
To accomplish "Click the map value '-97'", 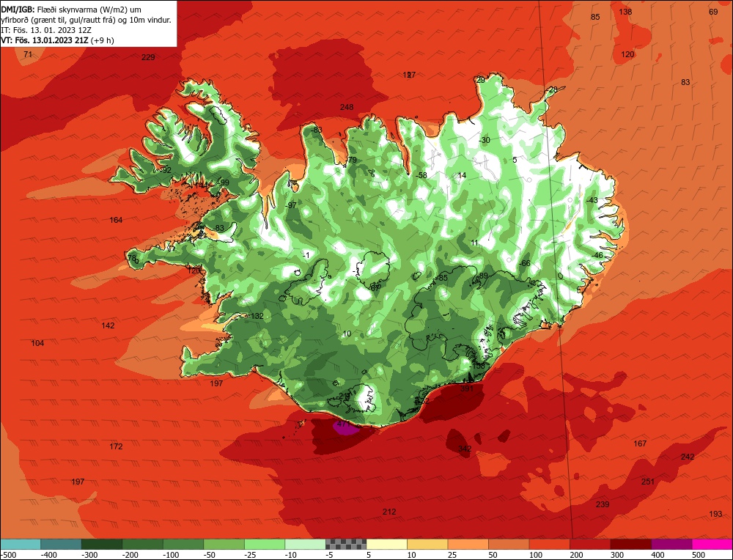I will click(x=291, y=205).
